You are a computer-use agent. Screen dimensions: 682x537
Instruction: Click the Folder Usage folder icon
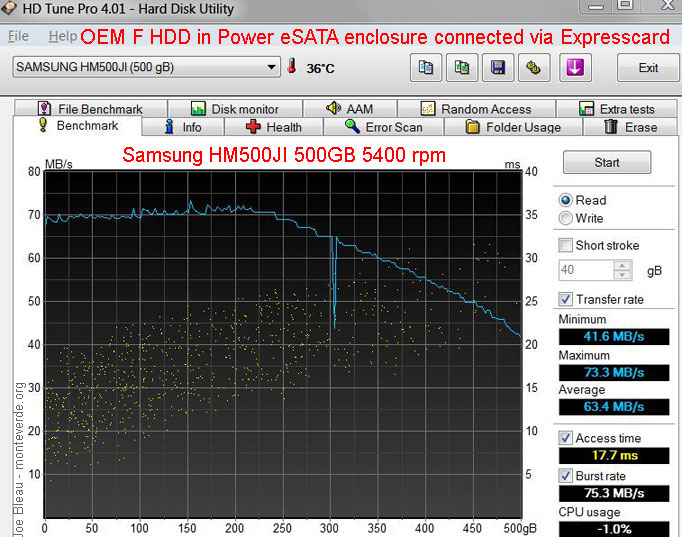472,127
